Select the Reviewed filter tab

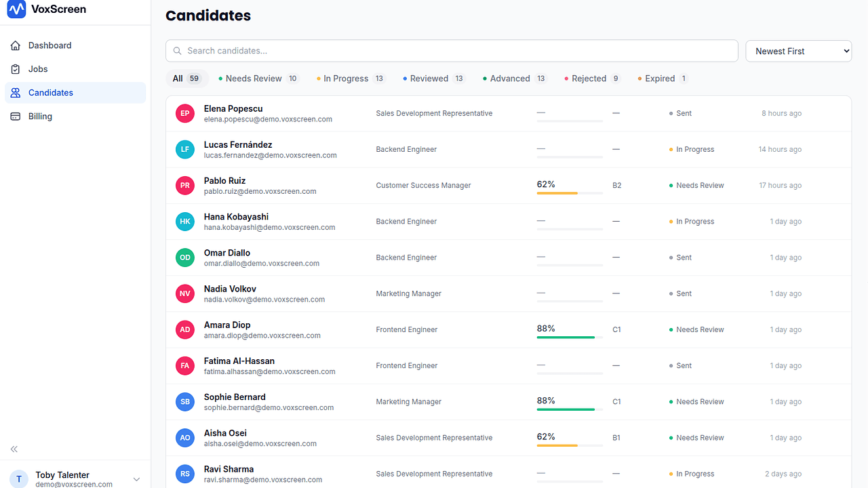point(434,79)
